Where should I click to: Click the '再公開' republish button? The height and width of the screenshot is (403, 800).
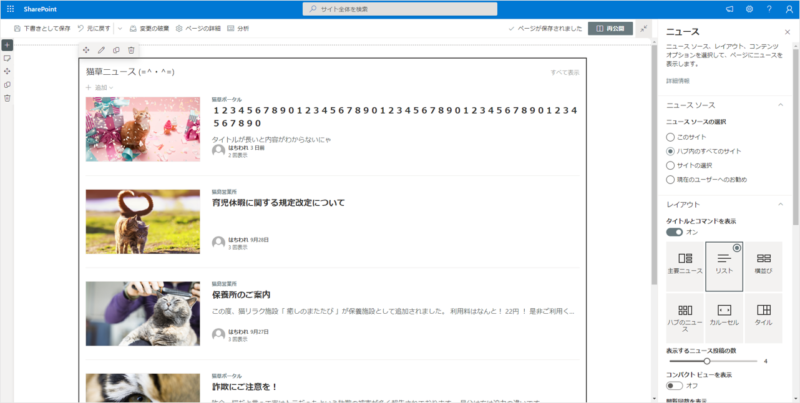(x=610, y=28)
